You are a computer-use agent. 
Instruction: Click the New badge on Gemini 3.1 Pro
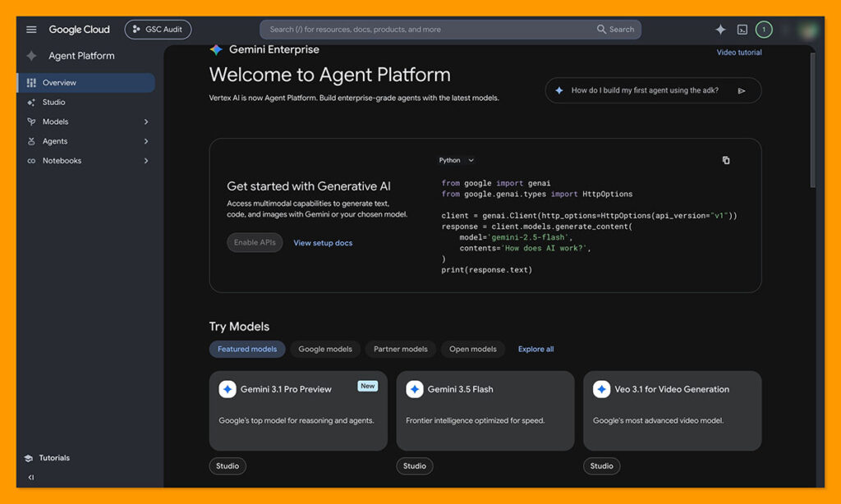pos(368,386)
